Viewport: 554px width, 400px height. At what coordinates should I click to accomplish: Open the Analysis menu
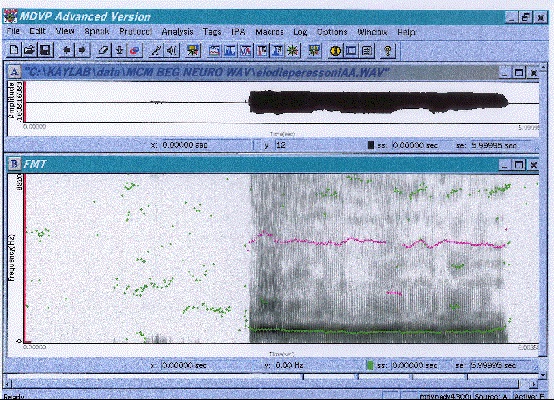pyautogui.click(x=177, y=32)
